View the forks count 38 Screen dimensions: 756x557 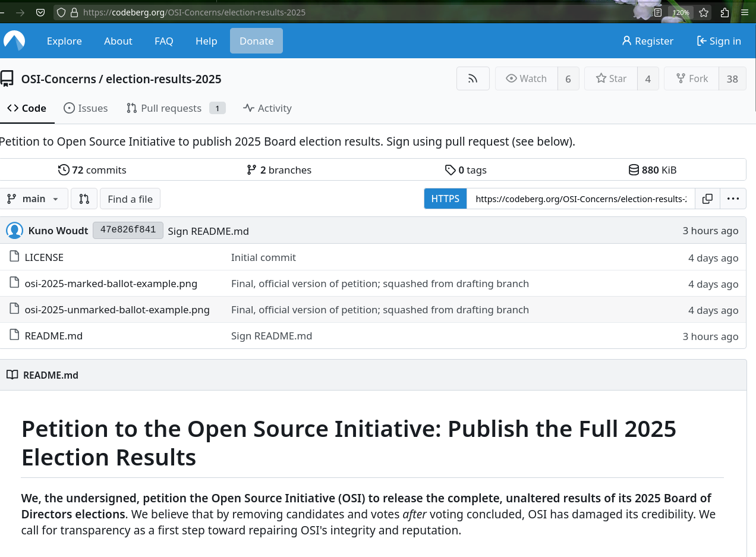point(732,78)
